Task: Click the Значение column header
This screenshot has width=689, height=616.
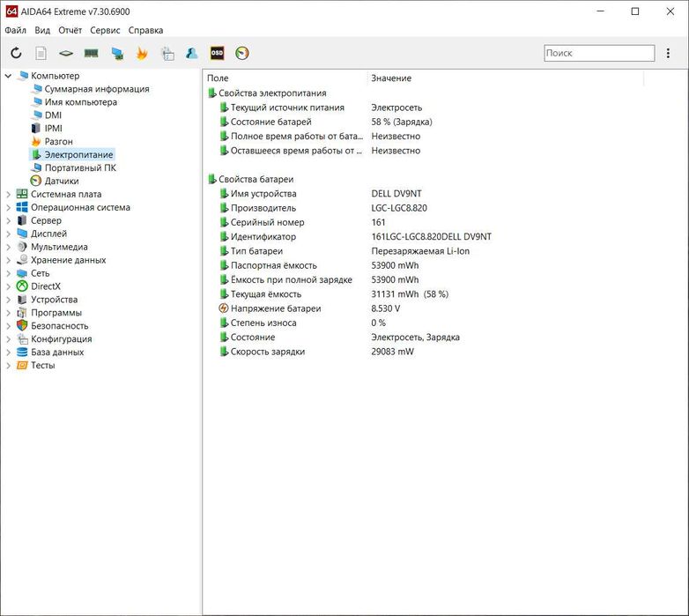Action: pos(506,78)
